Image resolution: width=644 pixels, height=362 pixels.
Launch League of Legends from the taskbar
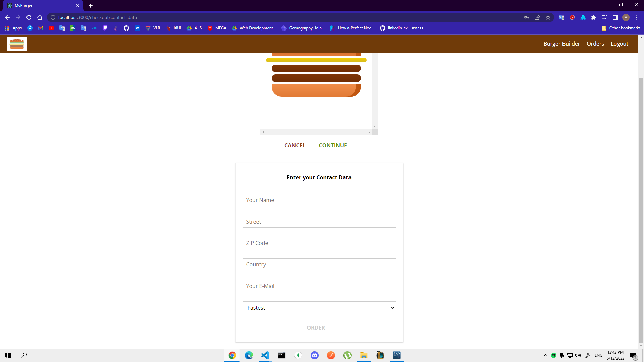(380, 355)
